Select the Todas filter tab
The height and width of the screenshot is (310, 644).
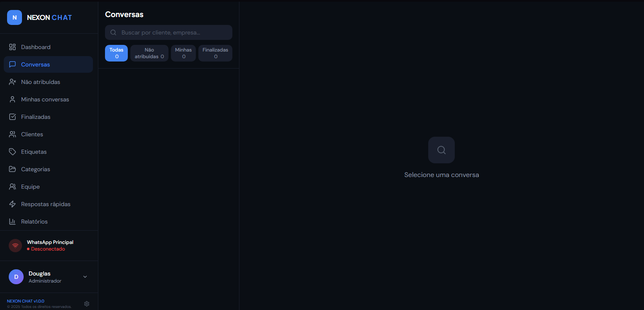click(116, 53)
